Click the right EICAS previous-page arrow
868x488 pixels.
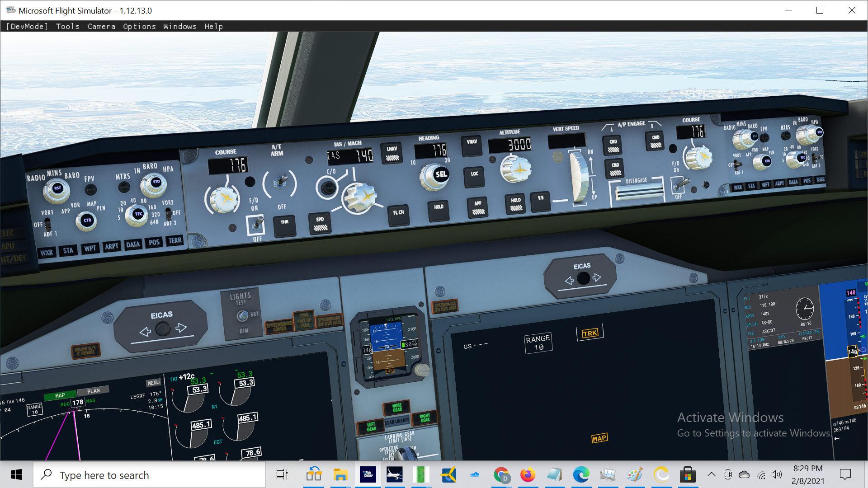[x=569, y=281]
